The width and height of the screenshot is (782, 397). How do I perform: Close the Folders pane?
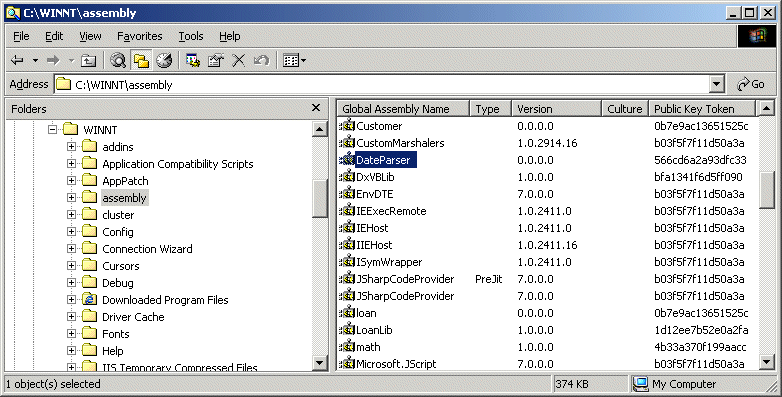316,108
